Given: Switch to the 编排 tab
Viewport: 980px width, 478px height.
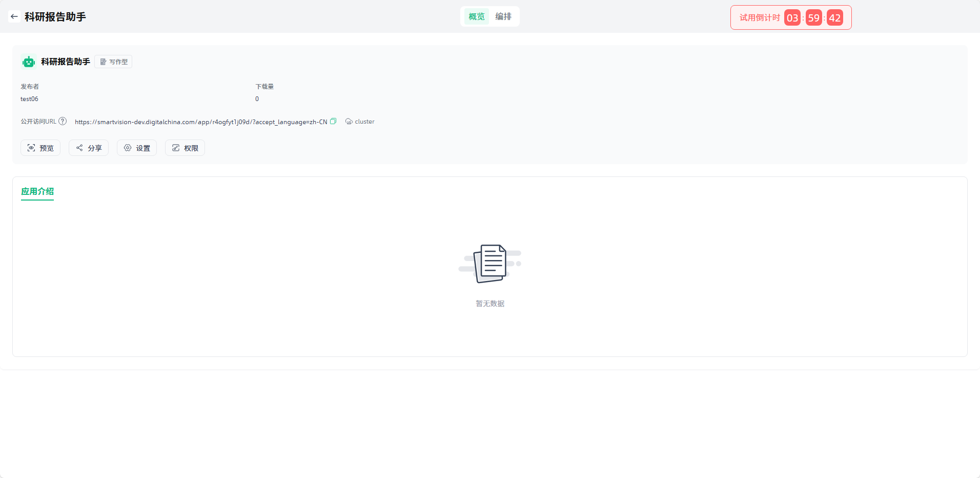Looking at the screenshot, I should point(503,16).
